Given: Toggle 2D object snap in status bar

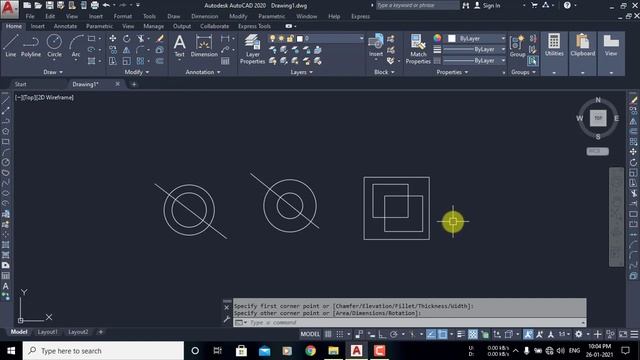Looking at the screenshot, I should coord(442,334).
